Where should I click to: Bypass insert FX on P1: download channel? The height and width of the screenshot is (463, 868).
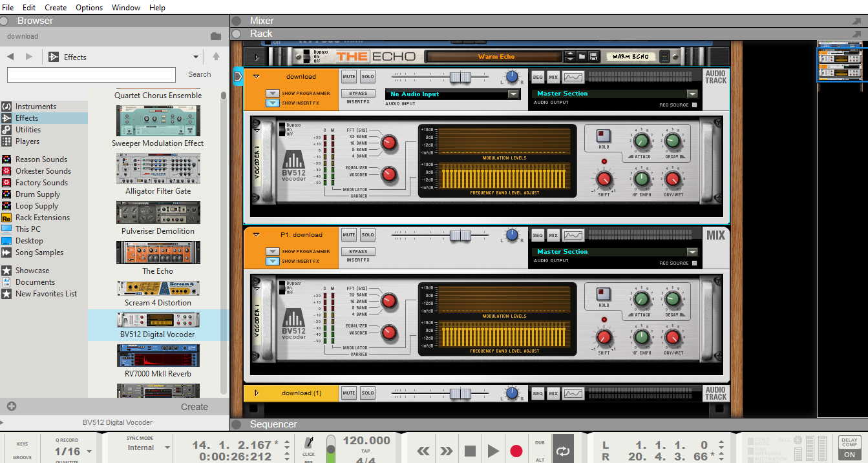(358, 251)
